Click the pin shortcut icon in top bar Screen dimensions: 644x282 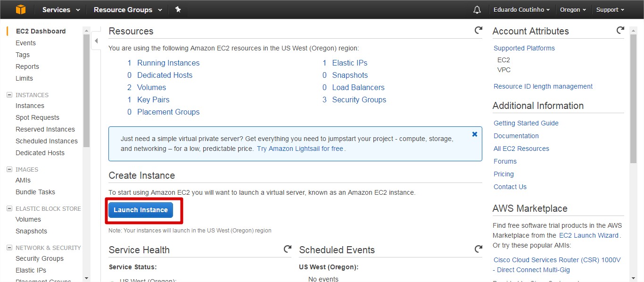[178, 9]
